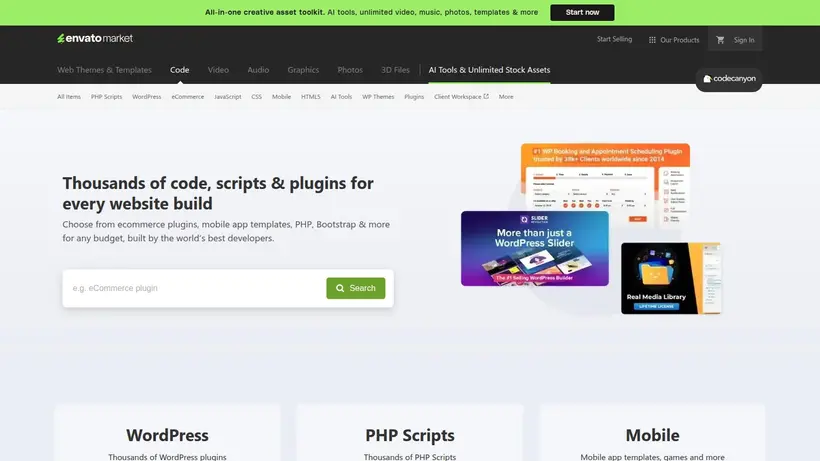This screenshot has width=820, height=461.
Task: Focus the e.g. eCommerce plugin search field
Action: pyautogui.click(x=195, y=288)
